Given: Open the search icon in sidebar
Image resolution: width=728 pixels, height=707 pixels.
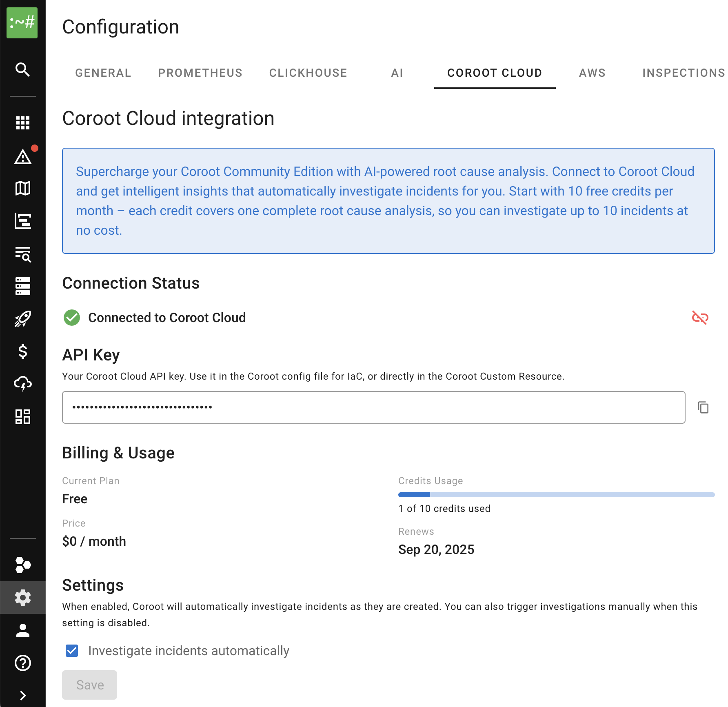Looking at the screenshot, I should tap(23, 69).
